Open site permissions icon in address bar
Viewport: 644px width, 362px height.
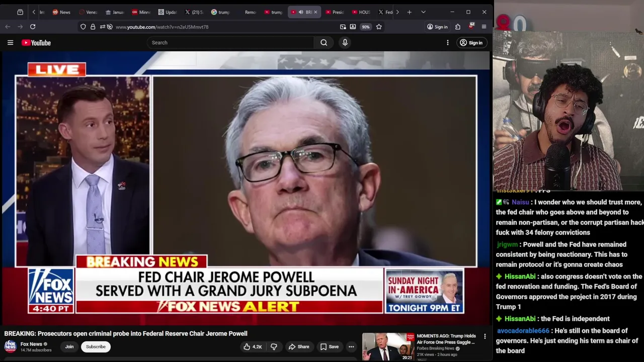pyautogui.click(x=102, y=27)
